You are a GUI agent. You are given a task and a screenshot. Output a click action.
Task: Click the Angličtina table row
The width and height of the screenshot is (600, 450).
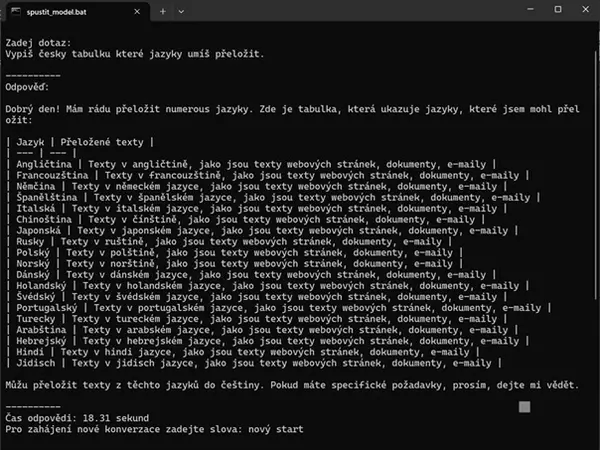pyautogui.click(x=251, y=165)
